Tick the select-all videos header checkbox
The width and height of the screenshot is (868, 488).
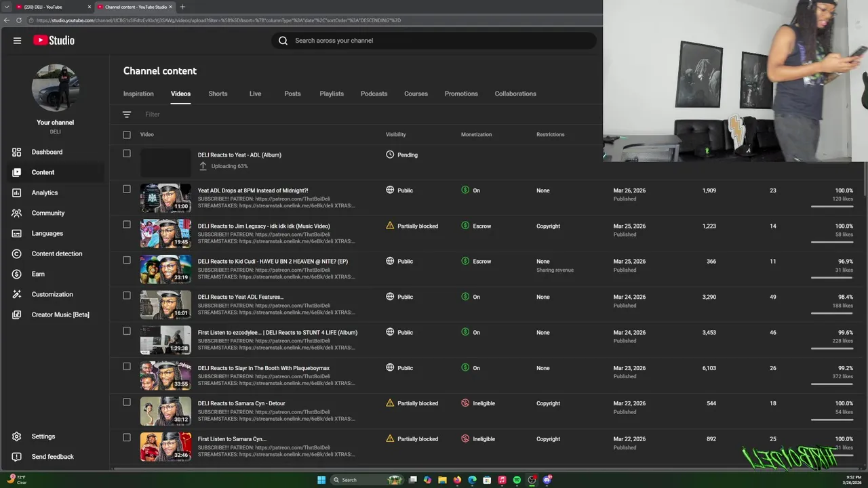coord(127,135)
